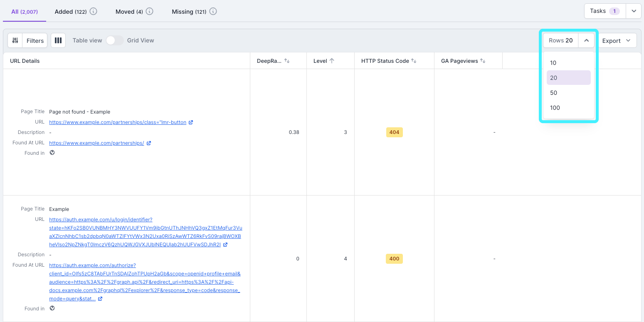This screenshot has height=322, width=644.
Task: Select 50 rows per page
Action: (x=553, y=93)
